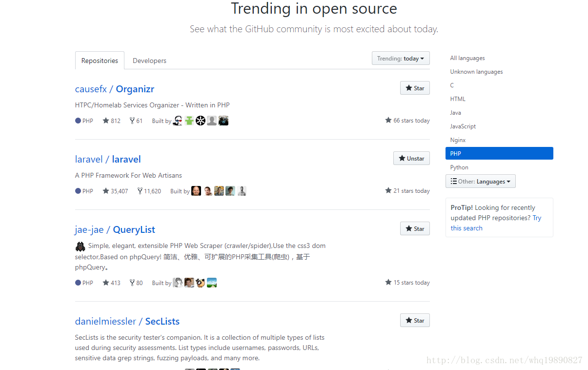
Task: Select HTML language filter
Action: [458, 99]
